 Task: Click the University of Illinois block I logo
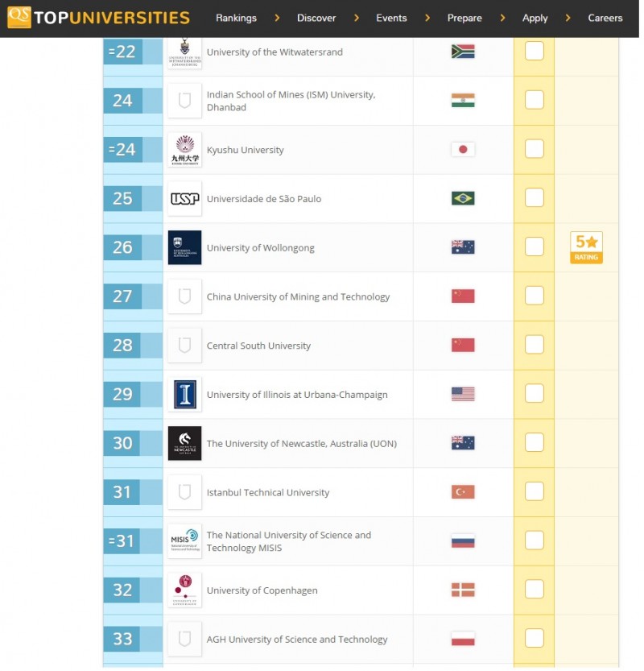184,395
